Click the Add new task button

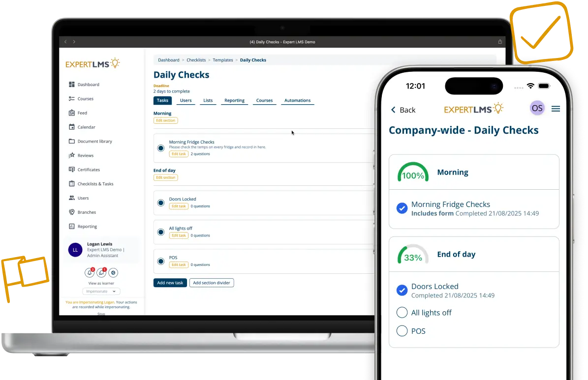click(x=170, y=283)
